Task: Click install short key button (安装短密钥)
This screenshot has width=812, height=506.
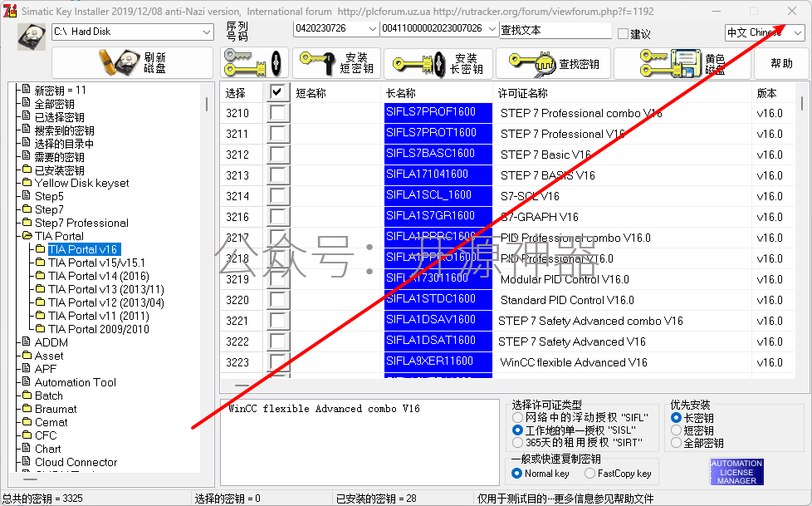Action: 336,63
